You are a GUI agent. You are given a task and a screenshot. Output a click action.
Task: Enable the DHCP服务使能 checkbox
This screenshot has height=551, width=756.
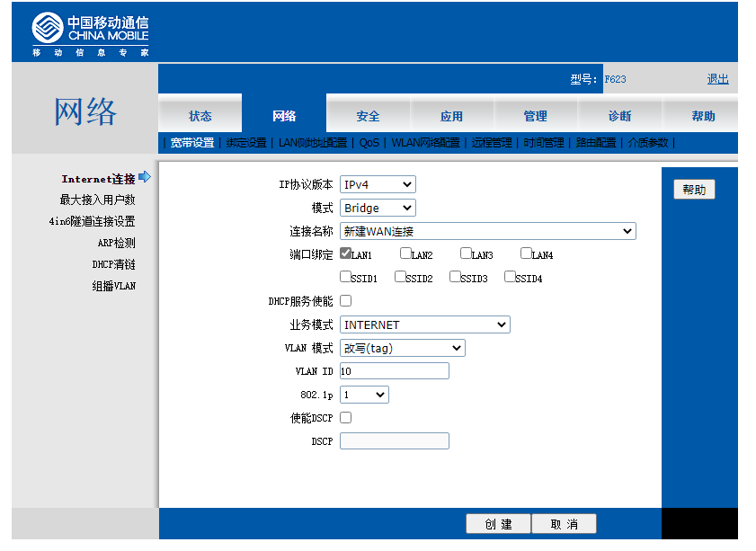346,301
